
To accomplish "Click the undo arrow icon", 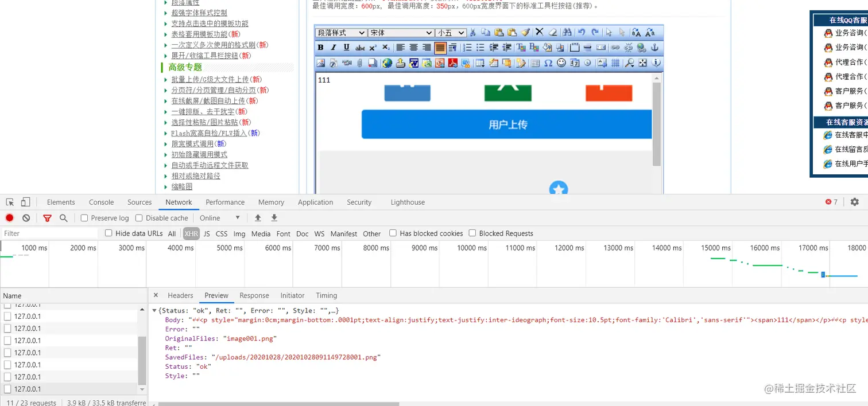I will [582, 32].
